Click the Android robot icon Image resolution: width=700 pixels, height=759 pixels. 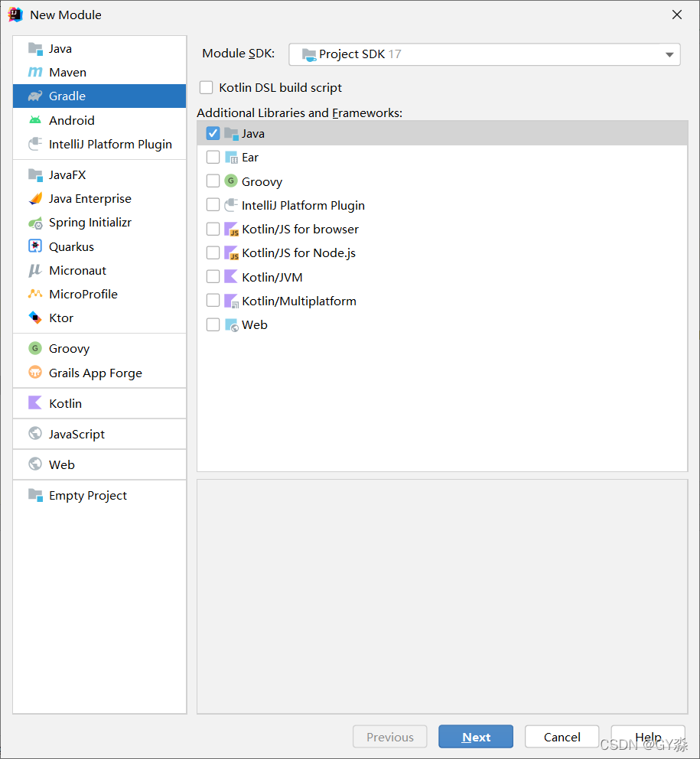pos(35,120)
